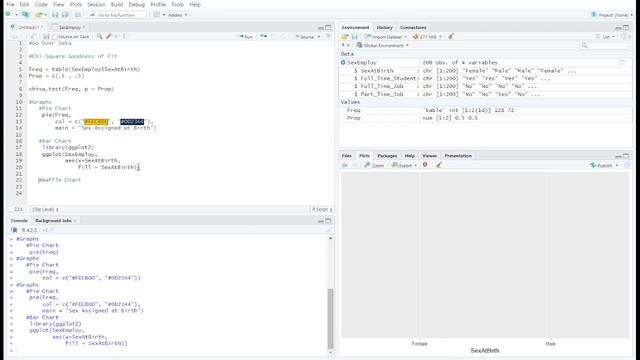Click the dark blue #002344 color highlight in code
Viewport: 640px width, 360px height.
(x=132, y=122)
